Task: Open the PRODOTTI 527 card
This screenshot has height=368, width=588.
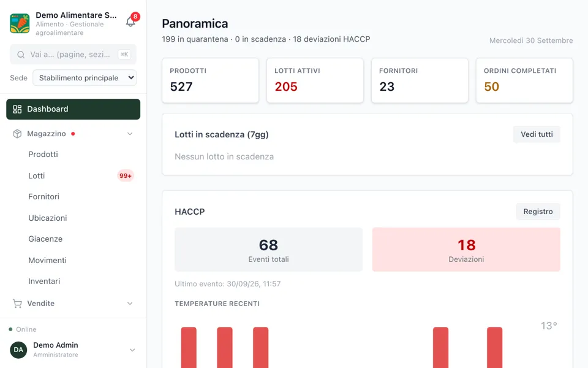Action: (210, 80)
